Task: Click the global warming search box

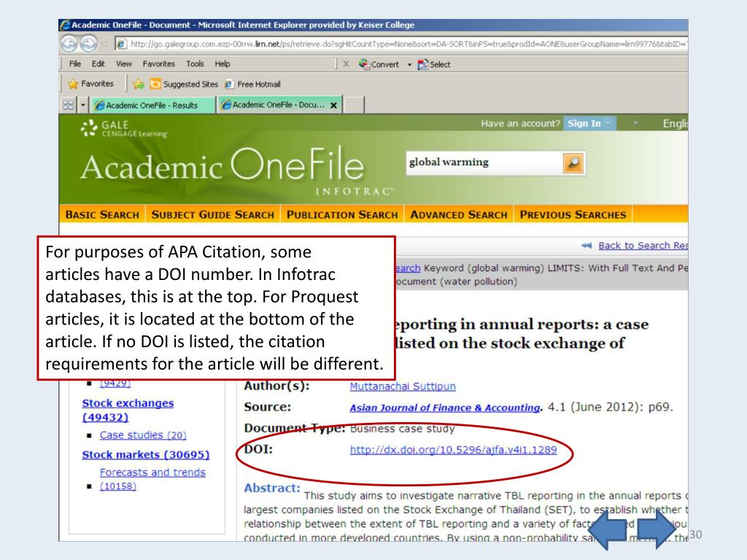Action: pos(484,163)
